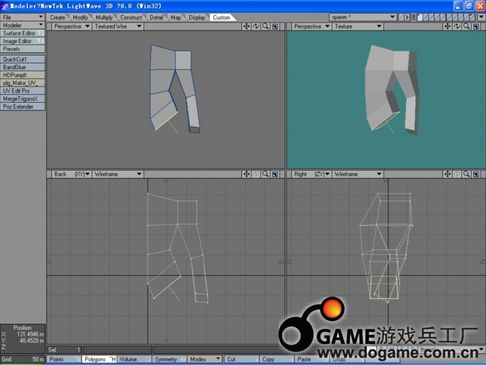
Task: Switch to the Map tab
Action: [176, 17]
